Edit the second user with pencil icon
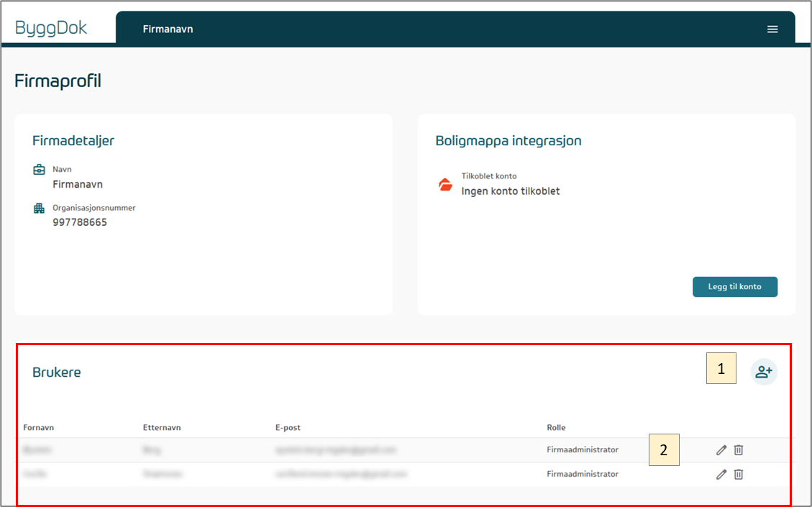Image resolution: width=812 pixels, height=507 pixels. coord(721,475)
